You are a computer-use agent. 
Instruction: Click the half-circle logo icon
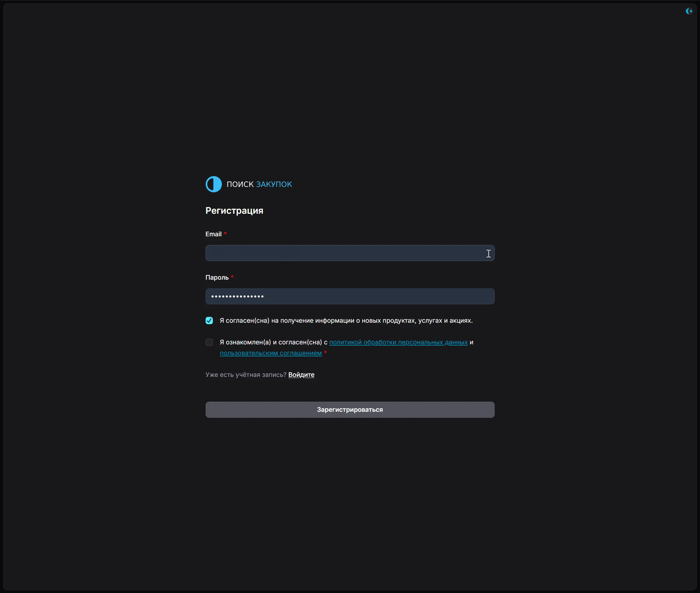(213, 184)
